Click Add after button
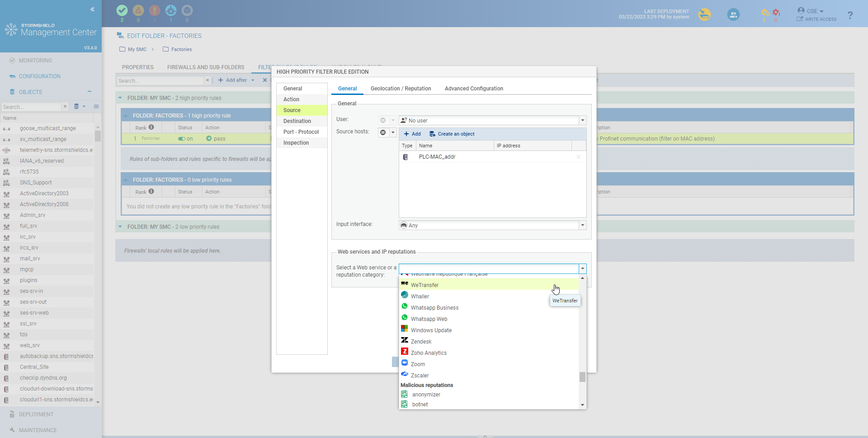This screenshot has height=438, width=868. [232, 80]
